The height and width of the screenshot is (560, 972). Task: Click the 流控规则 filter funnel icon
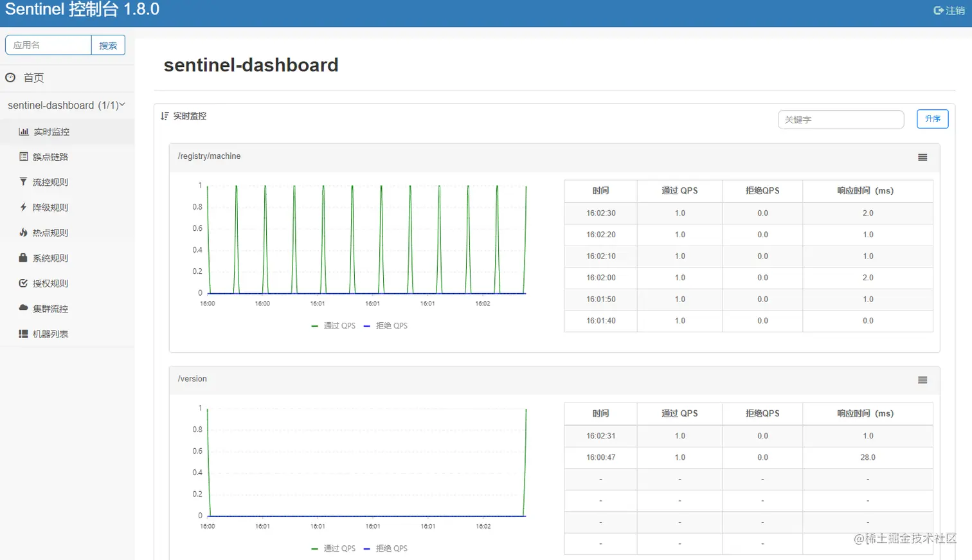24,181
